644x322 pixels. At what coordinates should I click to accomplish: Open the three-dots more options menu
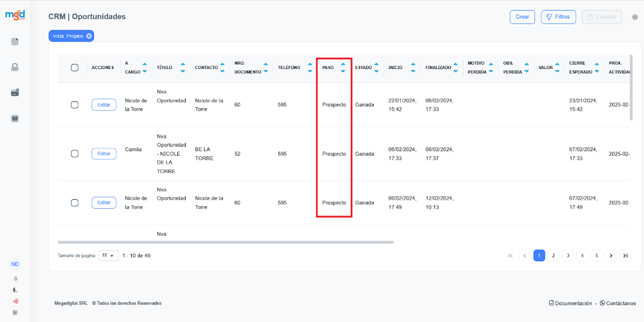(635, 17)
